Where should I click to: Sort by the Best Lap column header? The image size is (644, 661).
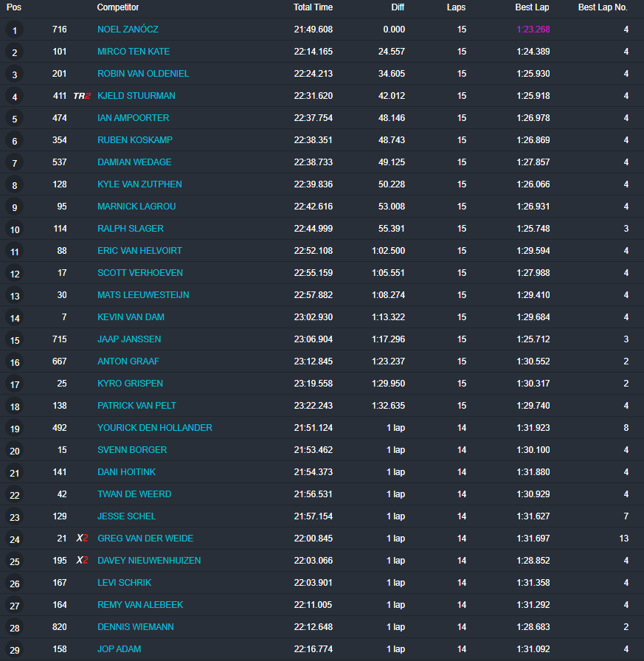[x=532, y=7]
